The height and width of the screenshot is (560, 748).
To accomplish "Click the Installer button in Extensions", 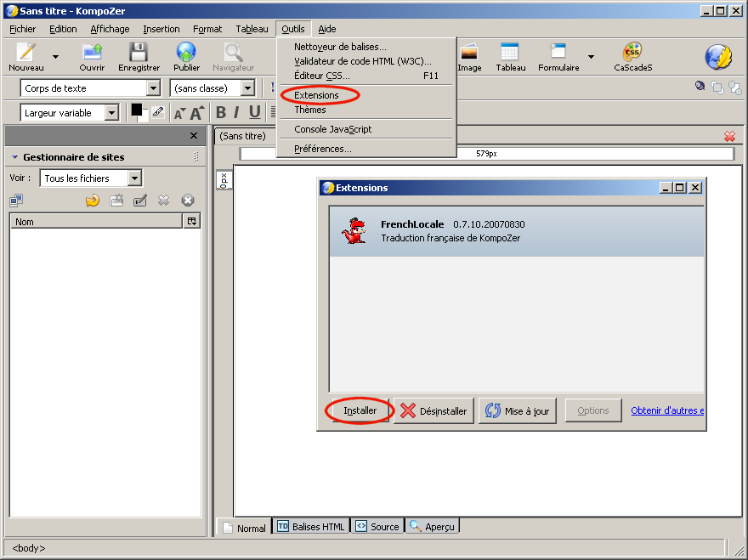I will (x=360, y=410).
